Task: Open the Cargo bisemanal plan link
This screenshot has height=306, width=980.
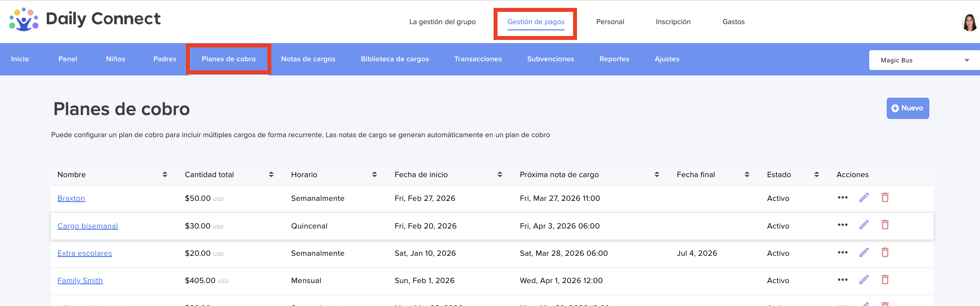Action: click(x=87, y=226)
